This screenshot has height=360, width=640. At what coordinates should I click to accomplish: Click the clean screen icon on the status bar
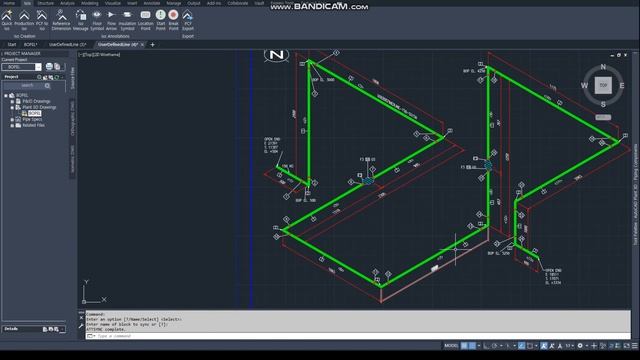coord(627,346)
